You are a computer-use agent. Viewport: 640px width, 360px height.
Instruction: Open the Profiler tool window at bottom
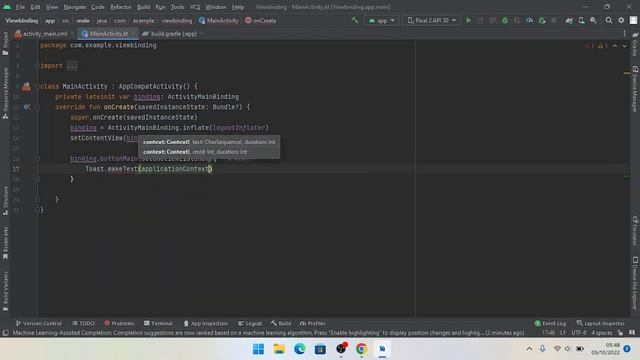(313, 323)
